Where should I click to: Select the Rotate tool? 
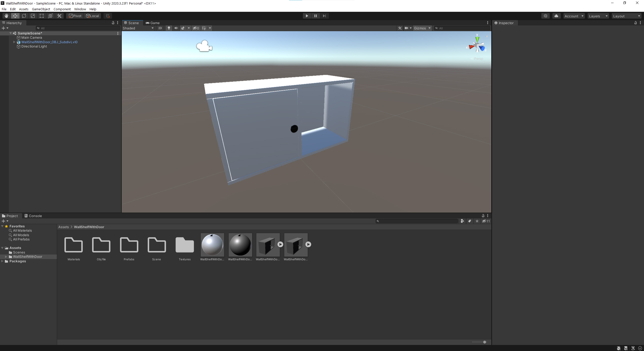[24, 16]
